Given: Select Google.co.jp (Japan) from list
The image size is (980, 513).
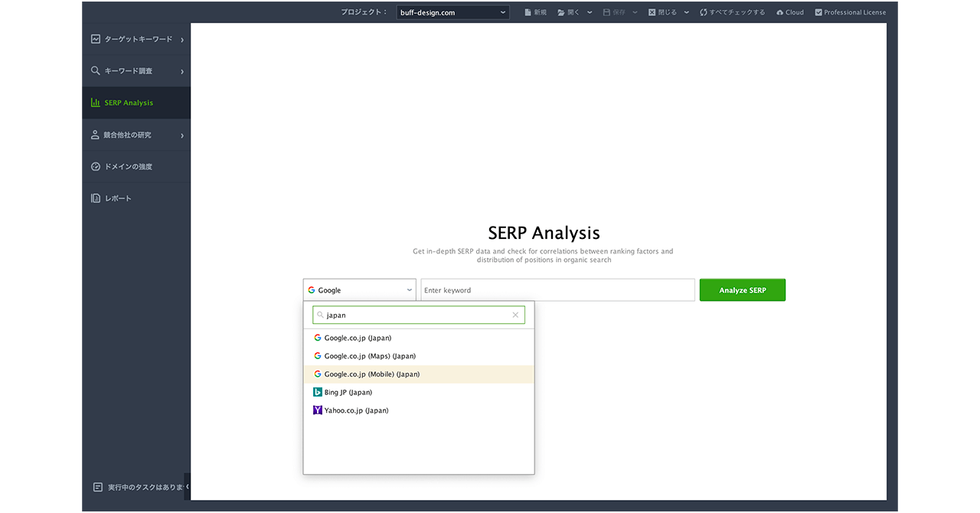Looking at the screenshot, I should (358, 338).
